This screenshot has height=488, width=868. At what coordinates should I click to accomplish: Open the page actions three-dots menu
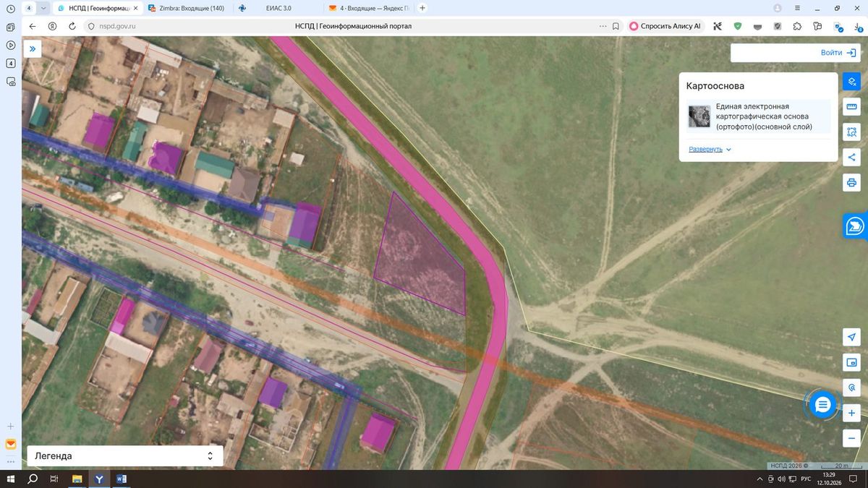pyautogui.click(x=603, y=26)
